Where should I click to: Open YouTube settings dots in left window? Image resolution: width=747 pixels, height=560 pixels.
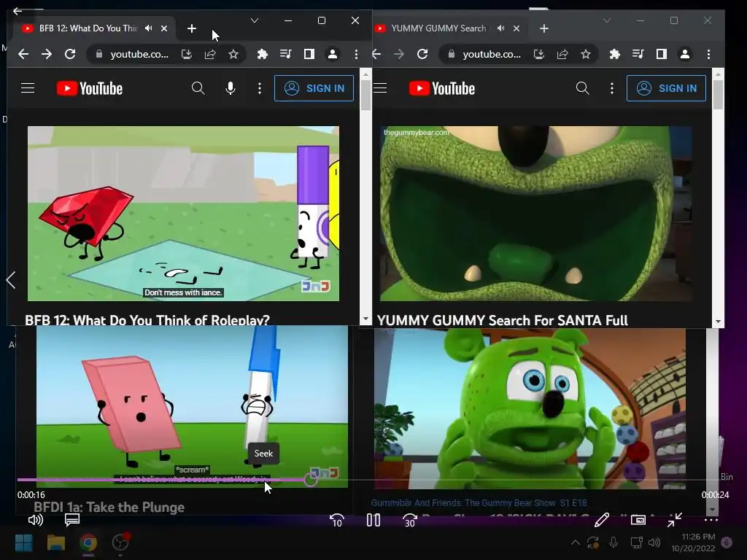coord(260,88)
